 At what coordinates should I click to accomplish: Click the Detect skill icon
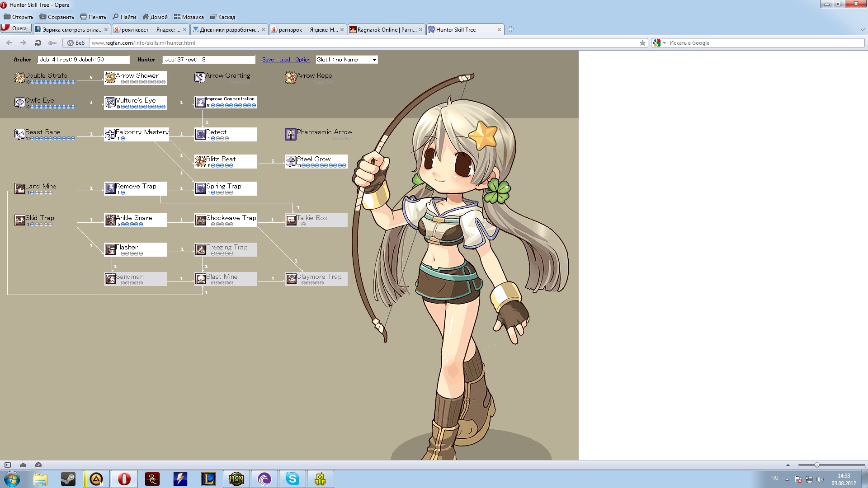[200, 134]
